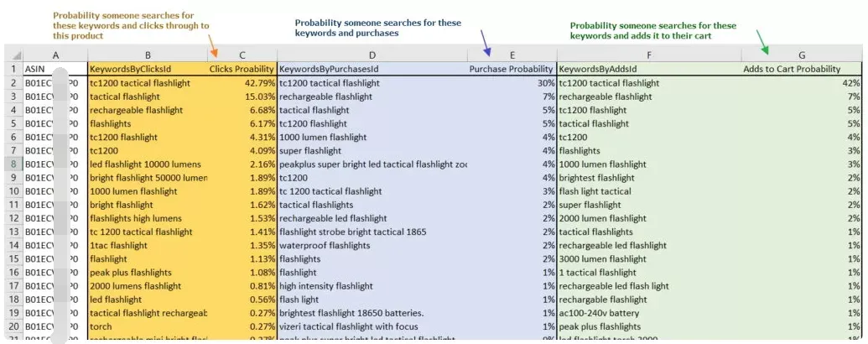Screen dimensions: 868x344
Task: Select the 2.16% cell
Action: [242, 164]
